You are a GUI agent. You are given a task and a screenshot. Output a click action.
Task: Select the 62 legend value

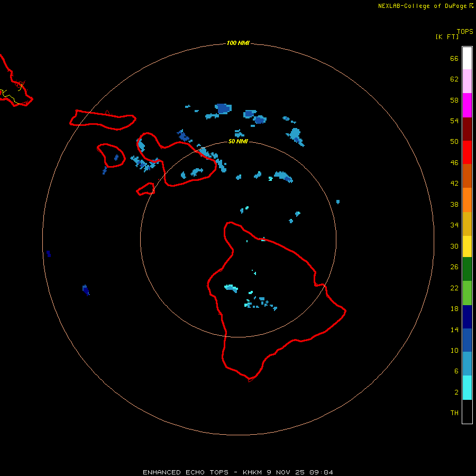point(454,79)
